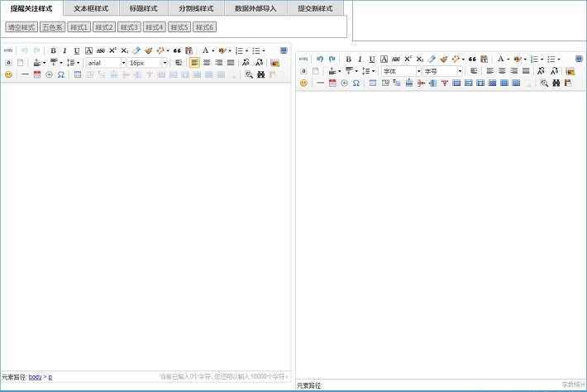Click undo arrow in right editor toolbar
Image resolution: width=587 pixels, height=392 pixels.
point(320,60)
